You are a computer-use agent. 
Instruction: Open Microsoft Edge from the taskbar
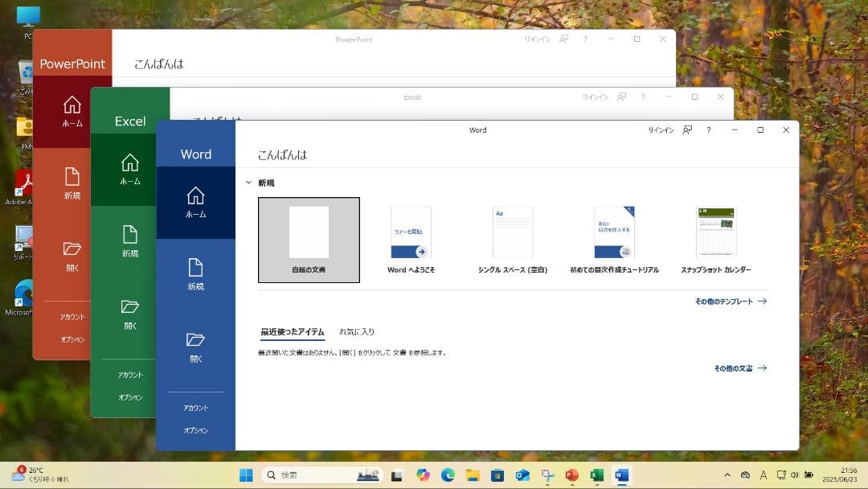pyautogui.click(x=448, y=475)
